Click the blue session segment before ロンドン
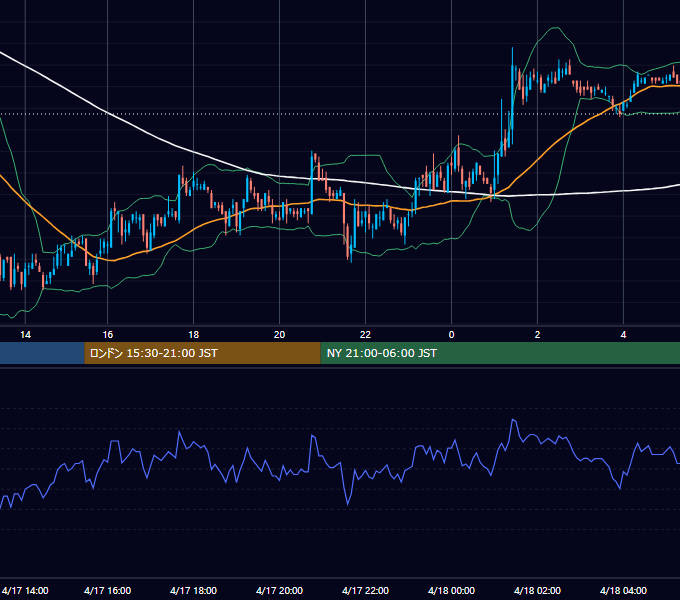The image size is (680, 600). (42, 353)
